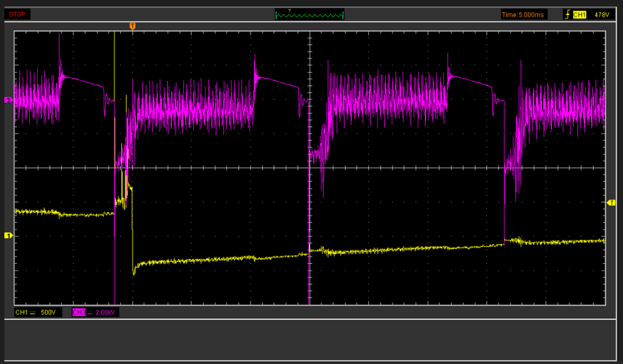Click the 478V trigger level readout

601,14
